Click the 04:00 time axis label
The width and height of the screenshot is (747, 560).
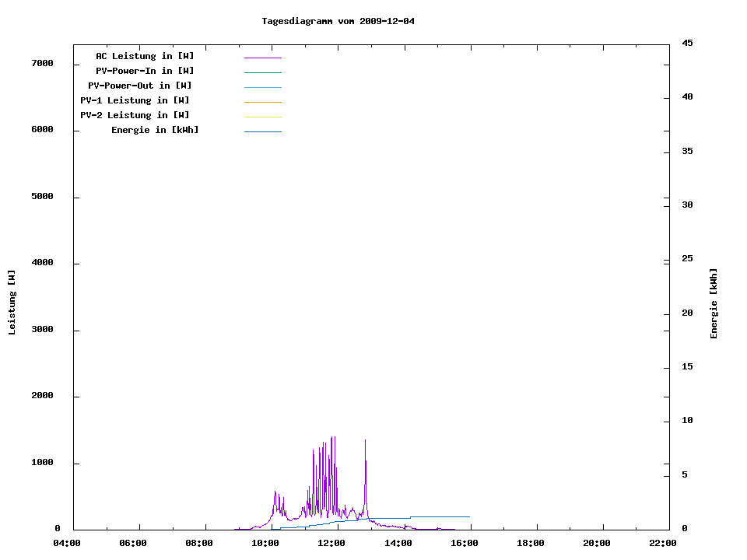pos(67,543)
